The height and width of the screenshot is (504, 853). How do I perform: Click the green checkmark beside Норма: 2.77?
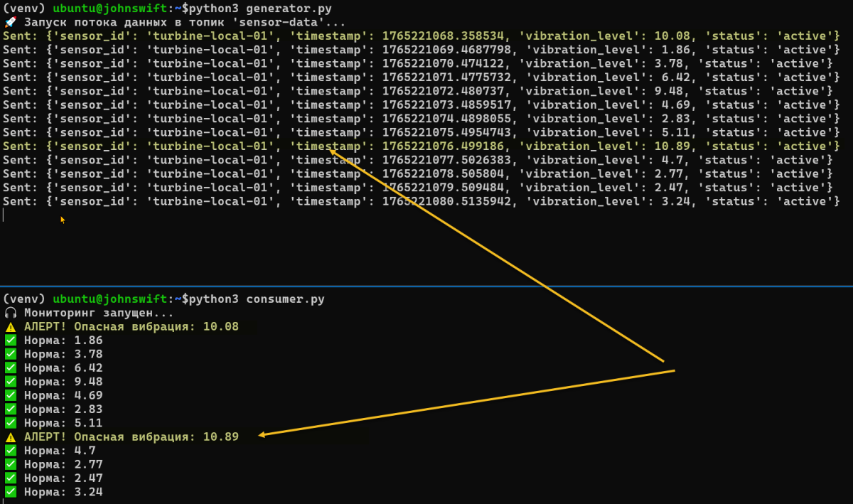point(10,464)
